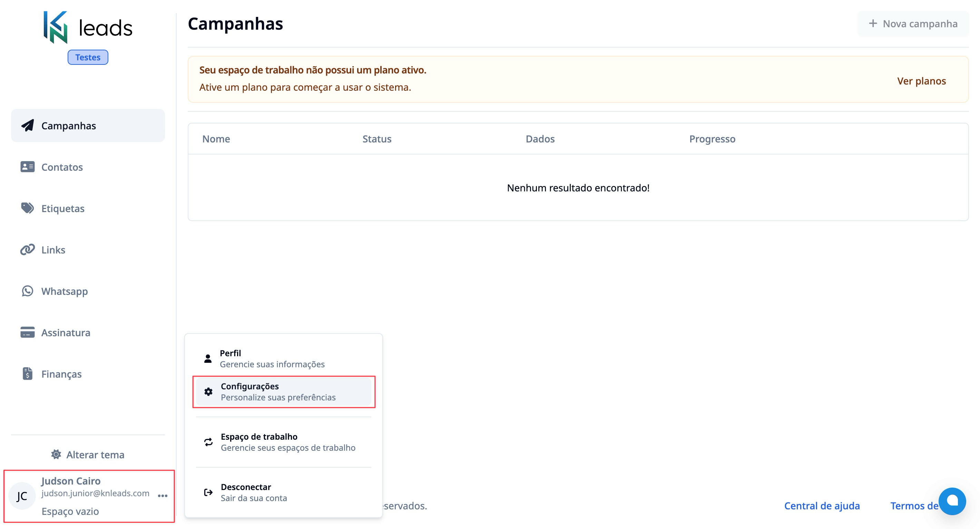
Task: Open Ver planos in the warning banner
Action: coord(922,81)
